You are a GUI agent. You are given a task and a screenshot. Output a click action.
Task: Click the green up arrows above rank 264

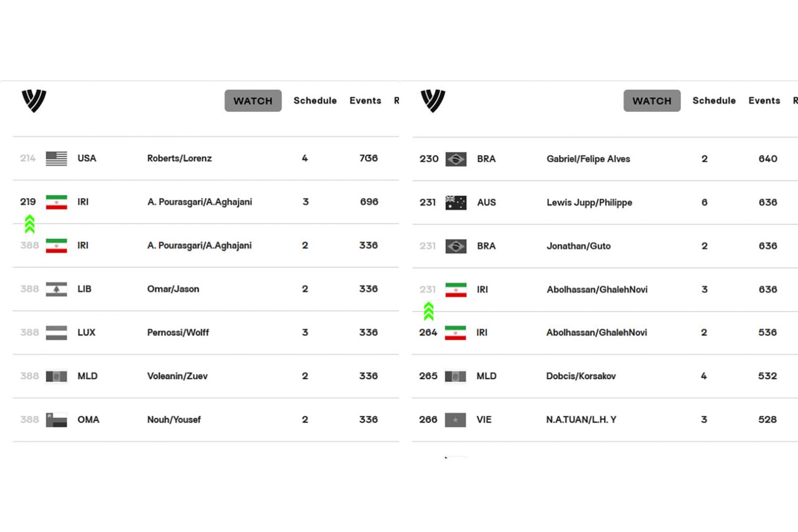tap(429, 311)
